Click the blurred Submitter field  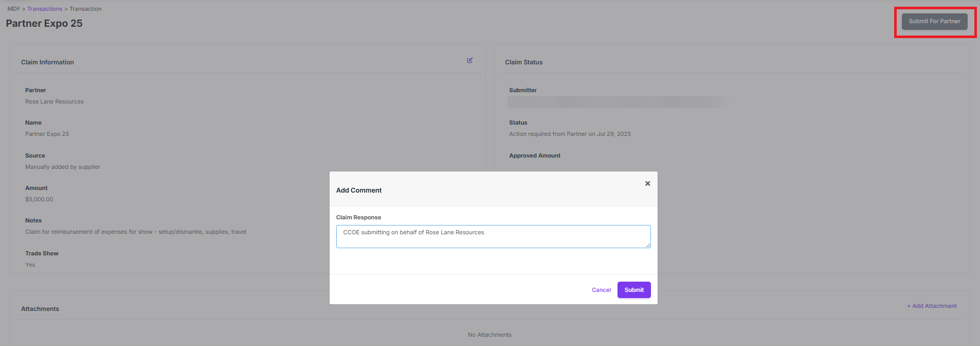tap(617, 102)
